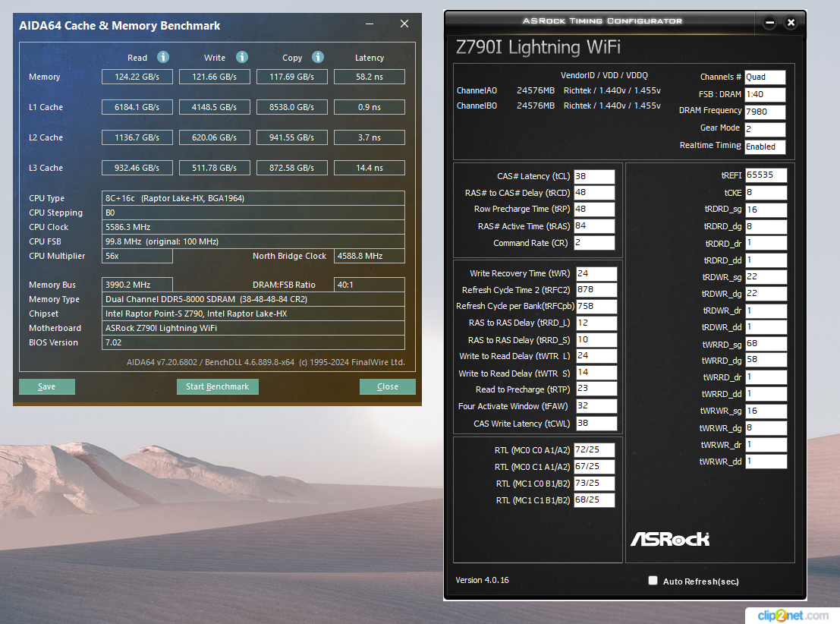Select the Memory Bus value 3990.2 MHz
Viewport: 840px width, 624px height.
pyautogui.click(x=137, y=285)
